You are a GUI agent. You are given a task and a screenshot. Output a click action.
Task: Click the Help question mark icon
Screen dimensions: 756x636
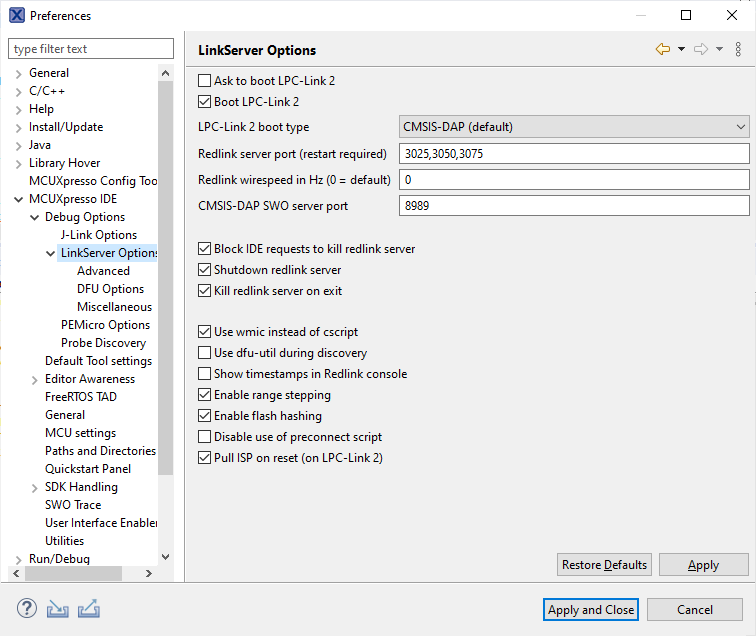27,608
